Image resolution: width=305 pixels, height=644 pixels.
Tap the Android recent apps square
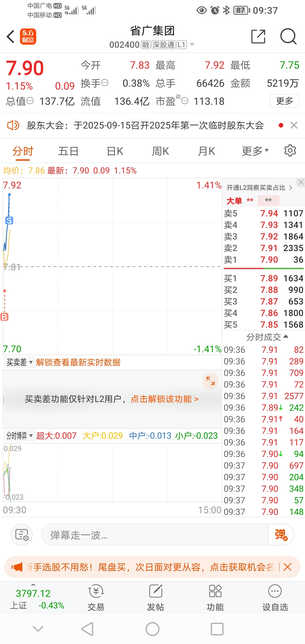click(x=217, y=629)
